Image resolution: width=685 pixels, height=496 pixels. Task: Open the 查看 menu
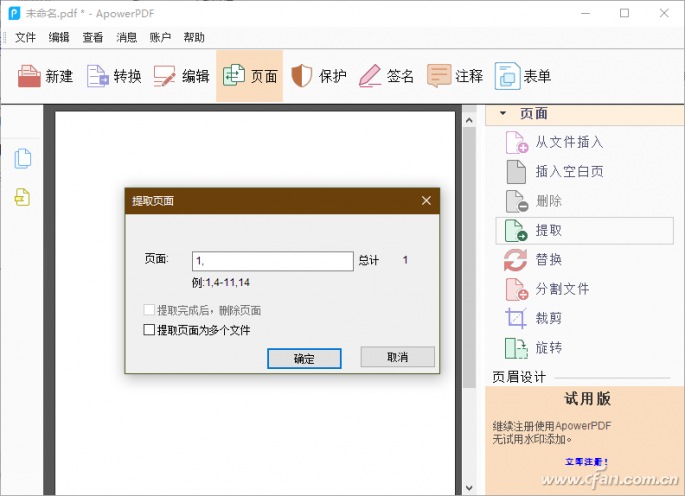[x=93, y=38]
